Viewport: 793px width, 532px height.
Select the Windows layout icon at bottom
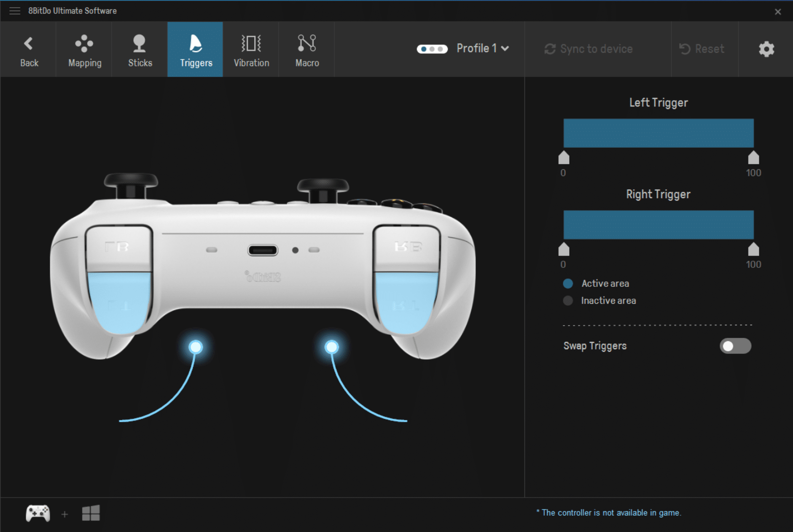[91, 513]
